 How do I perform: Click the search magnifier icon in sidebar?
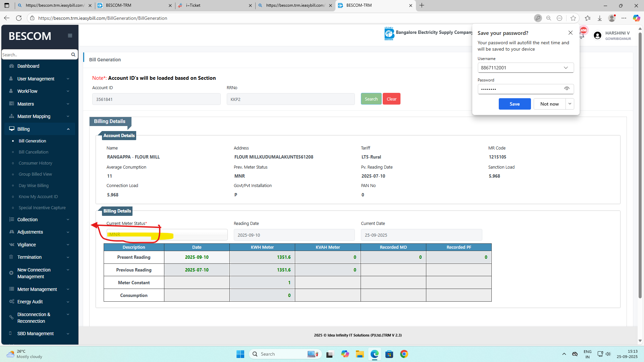tap(73, 55)
